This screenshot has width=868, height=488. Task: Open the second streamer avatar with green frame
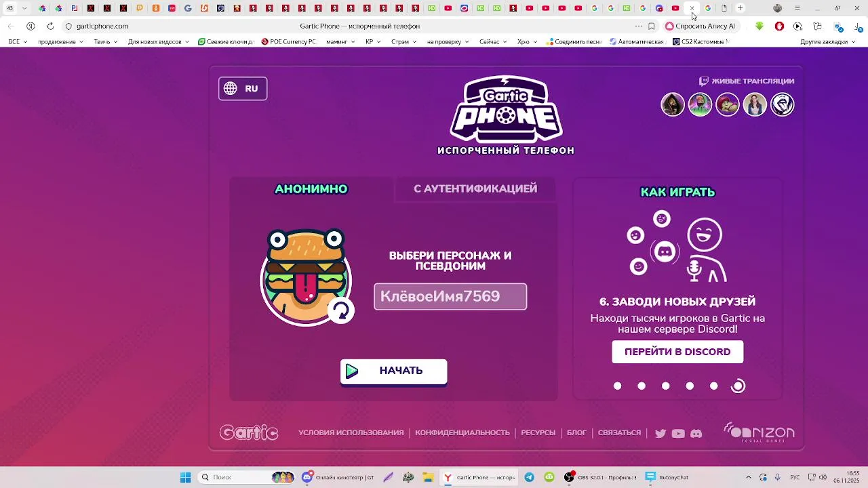(700, 104)
